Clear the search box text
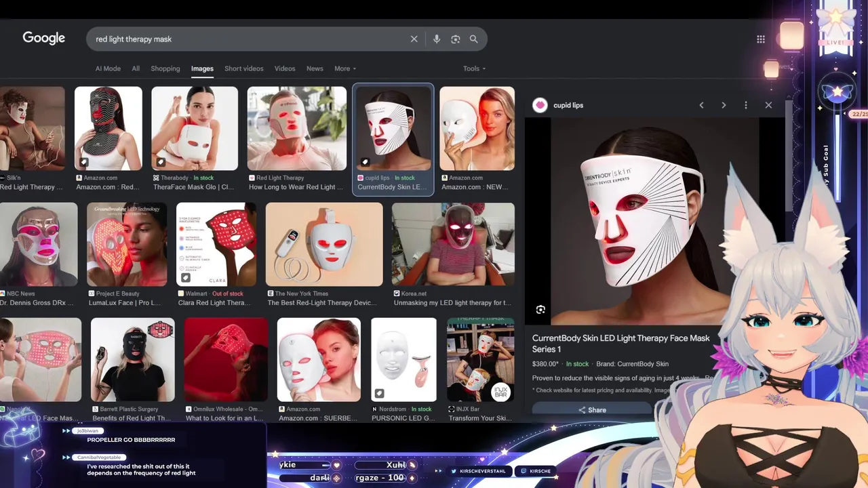The height and width of the screenshot is (488, 868). pyautogui.click(x=414, y=39)
